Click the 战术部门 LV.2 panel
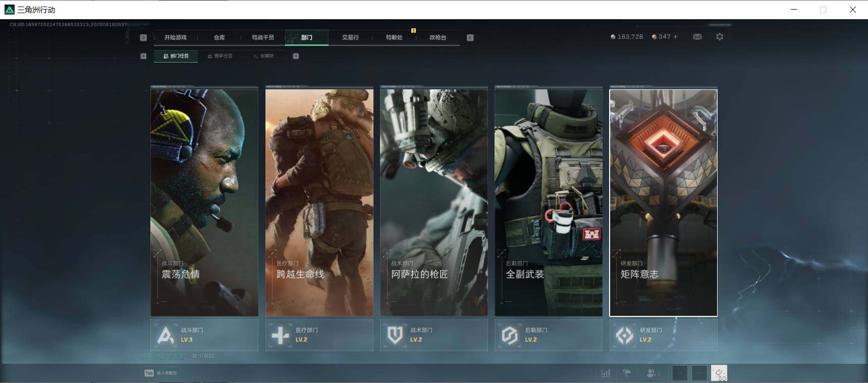The width and height of the screenshot is (868, 383). point(434,335)
